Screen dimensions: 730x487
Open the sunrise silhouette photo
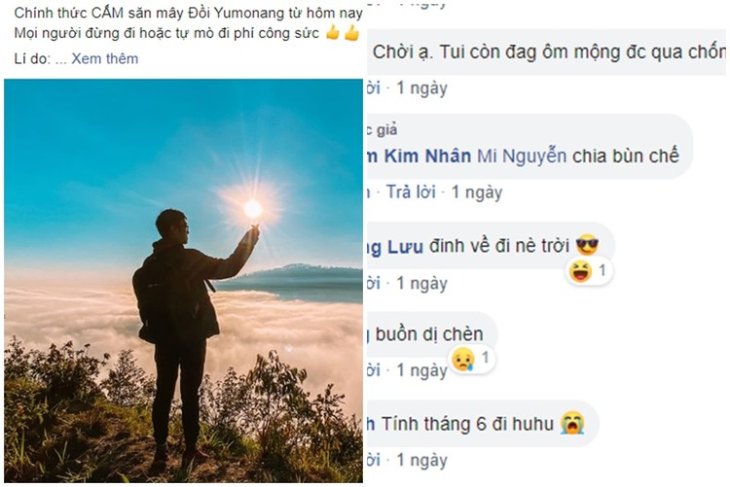[183, 280]
